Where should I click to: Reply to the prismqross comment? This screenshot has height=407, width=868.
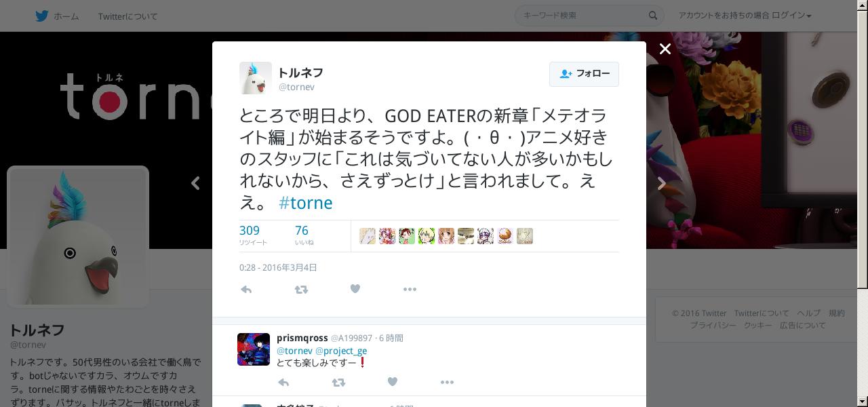(283, 383)
